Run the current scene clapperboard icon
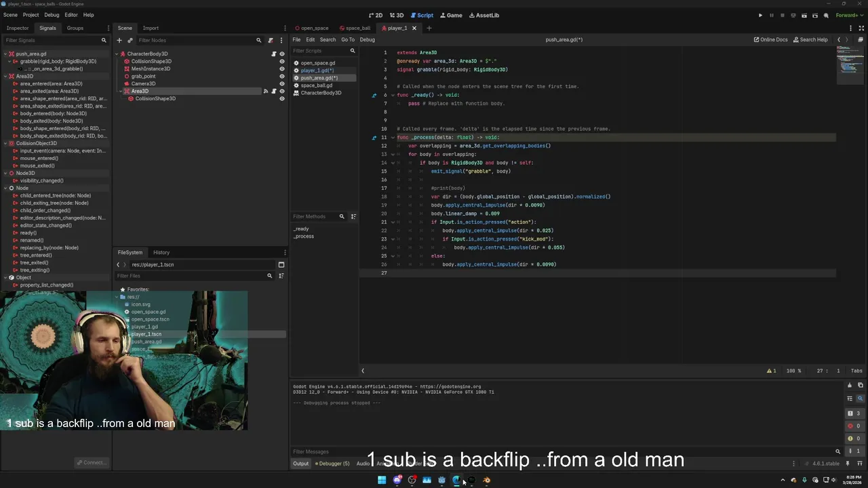This screenshot has width=868, height=488. 804,15
